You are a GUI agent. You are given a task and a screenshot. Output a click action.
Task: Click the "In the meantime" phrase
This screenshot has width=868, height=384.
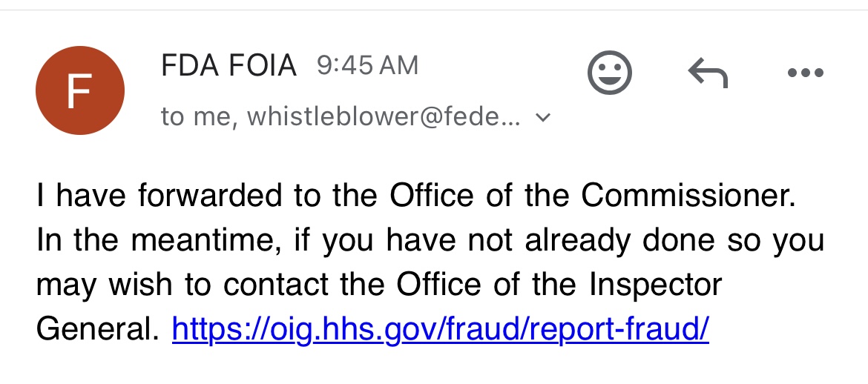[x=157, y=240]
